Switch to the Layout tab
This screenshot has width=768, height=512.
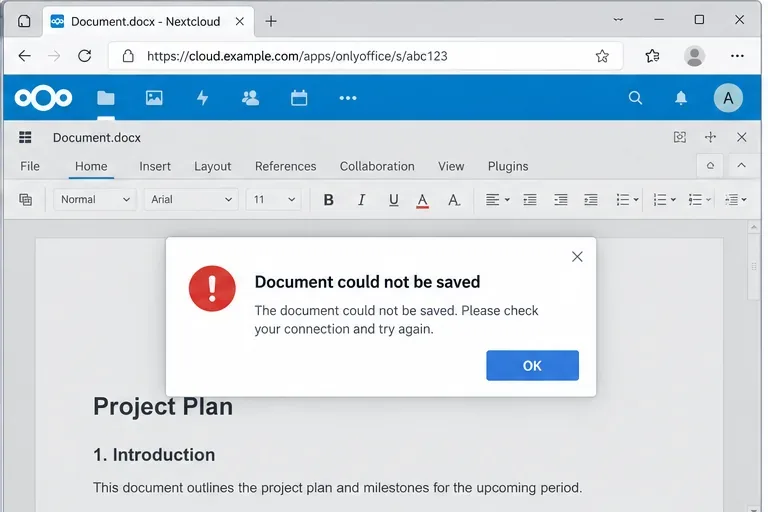213,166
